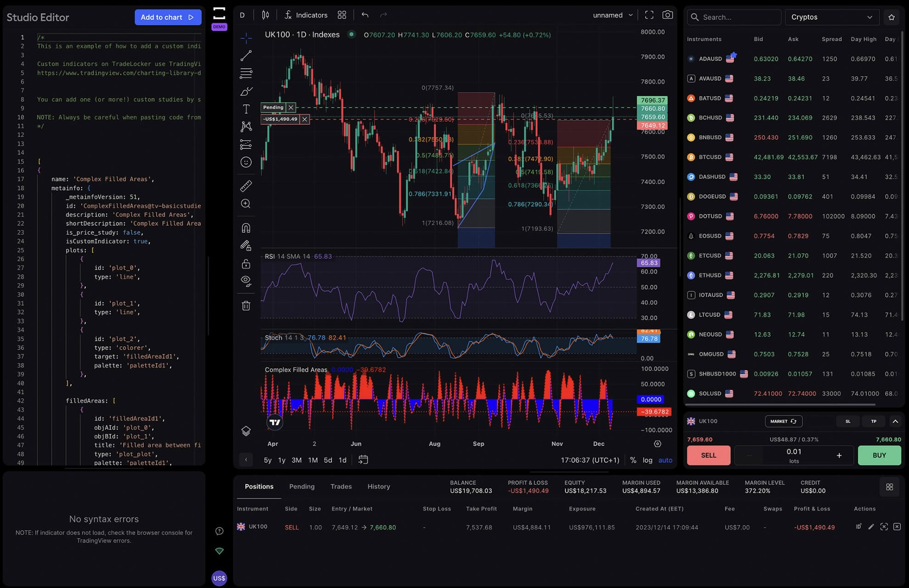Open the History tab
This screenshot has width=909, height=588.
tap(378, 486)
